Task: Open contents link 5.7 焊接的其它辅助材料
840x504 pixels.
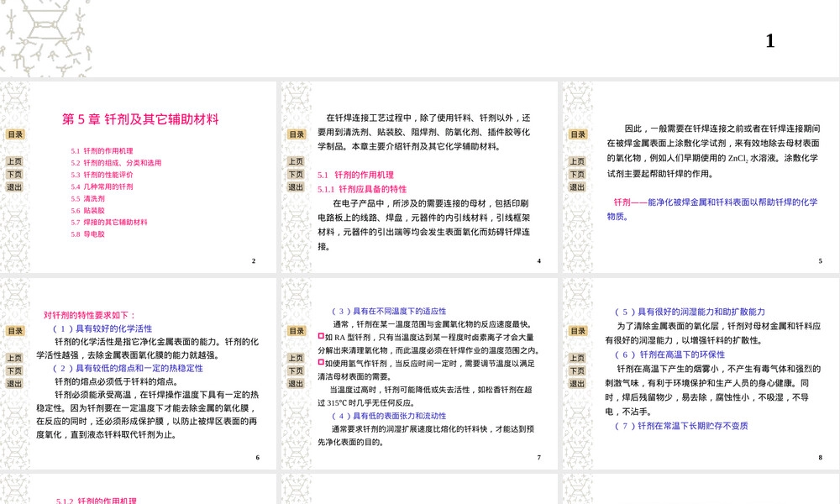Action: (108, 223)
